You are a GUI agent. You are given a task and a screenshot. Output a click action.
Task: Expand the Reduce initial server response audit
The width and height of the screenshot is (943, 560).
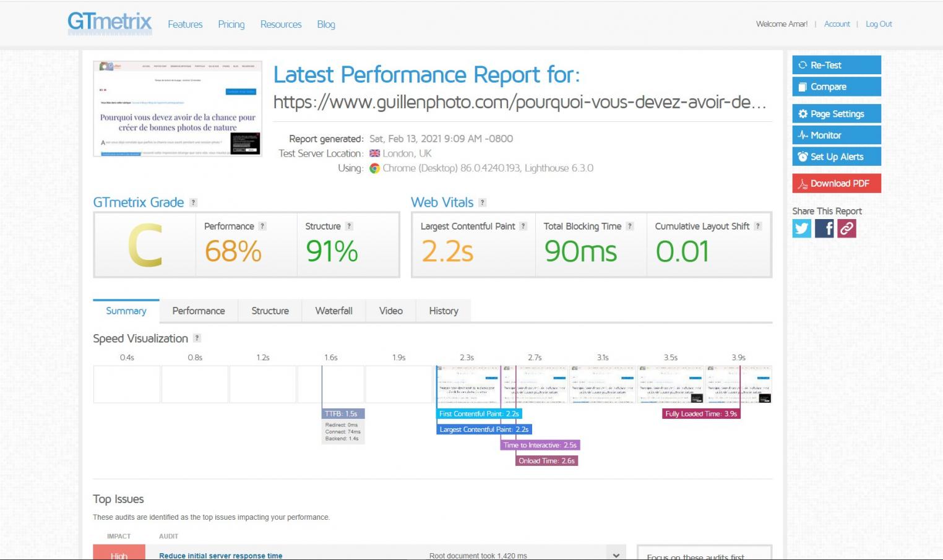(x=616, y=555)
